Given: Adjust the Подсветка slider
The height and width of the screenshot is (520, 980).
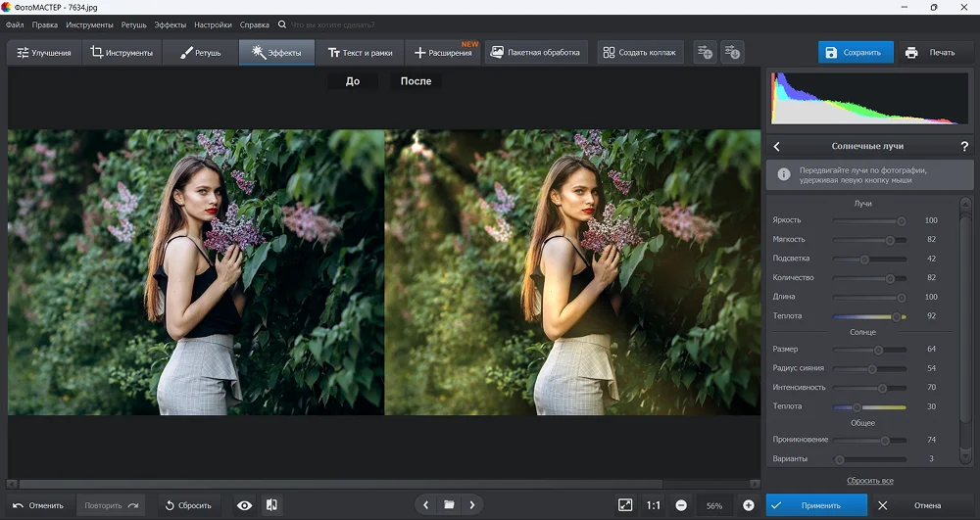Looking at the screenshot, I should [868, 259].
